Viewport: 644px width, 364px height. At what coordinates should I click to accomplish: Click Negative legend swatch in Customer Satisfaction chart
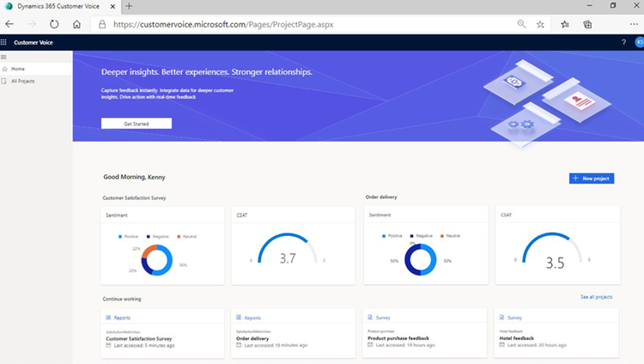[149, 237]
